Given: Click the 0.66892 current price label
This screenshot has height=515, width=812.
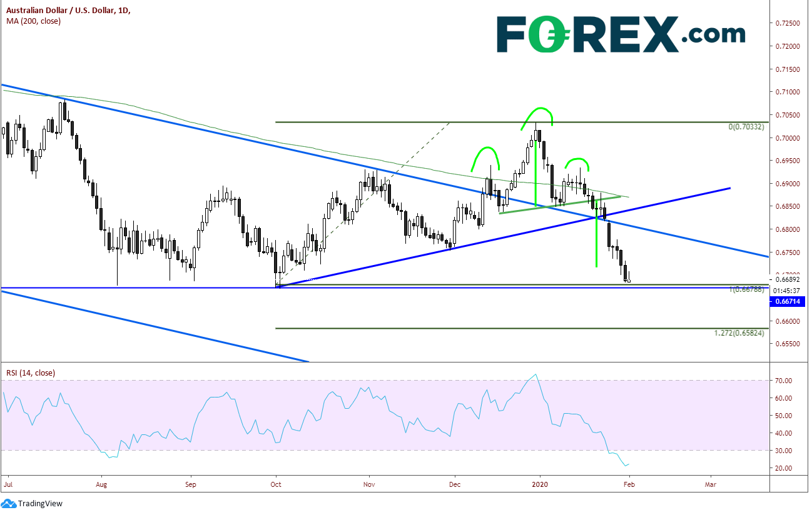Looking at the screenshot, I should click(787, 281).
